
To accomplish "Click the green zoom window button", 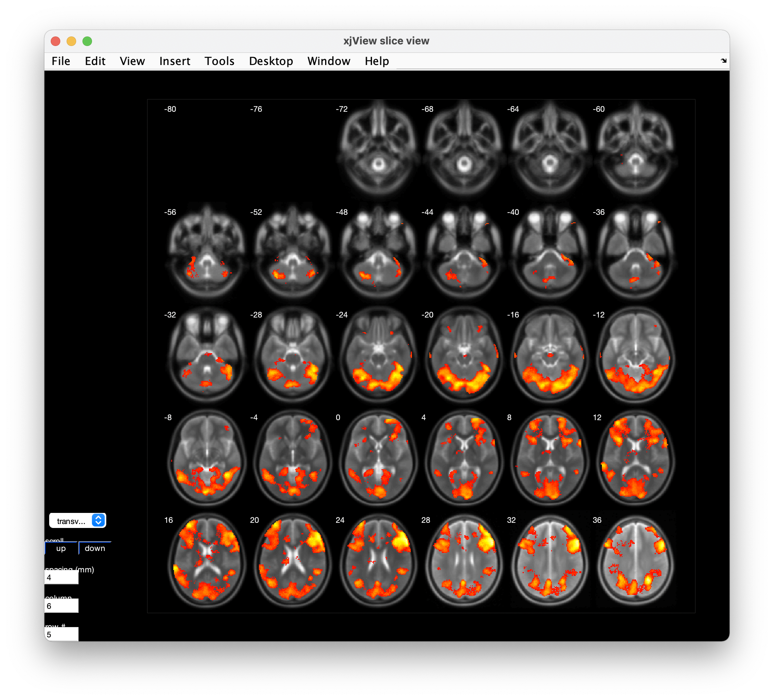I will click(87, 41).
